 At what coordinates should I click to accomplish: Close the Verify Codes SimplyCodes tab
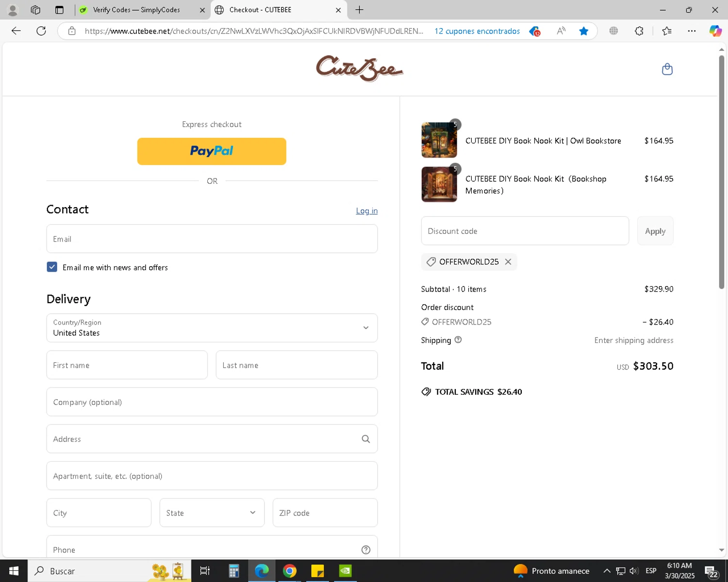(202, 10)
